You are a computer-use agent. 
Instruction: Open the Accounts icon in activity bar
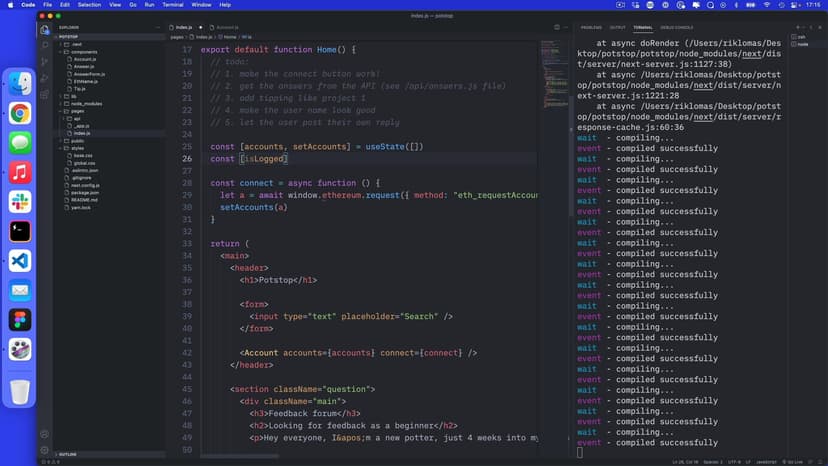45,434
